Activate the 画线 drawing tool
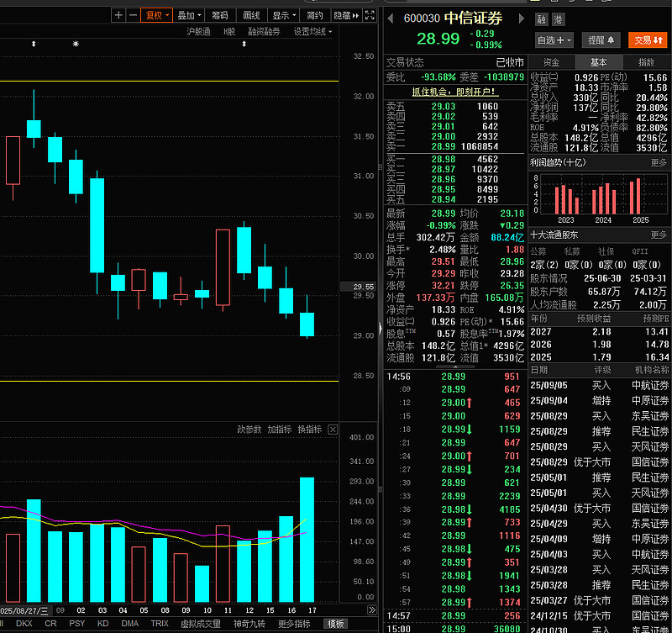 pyautogui.click(x=251, y=15)
